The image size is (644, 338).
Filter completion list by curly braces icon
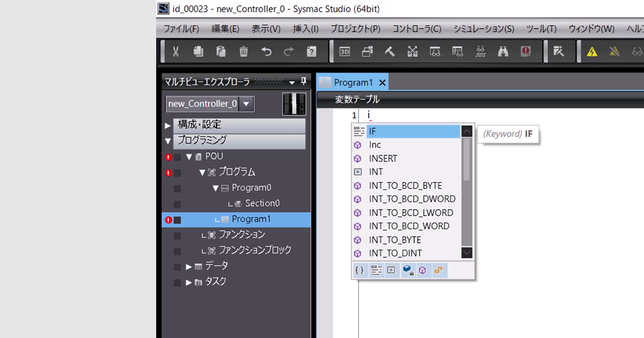click(360, 270)
